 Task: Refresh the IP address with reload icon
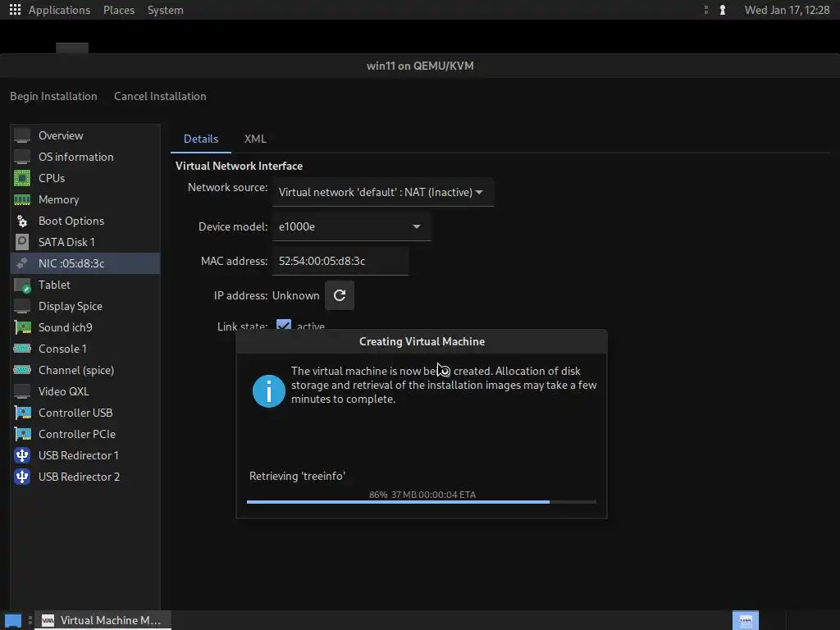(340, 295)
